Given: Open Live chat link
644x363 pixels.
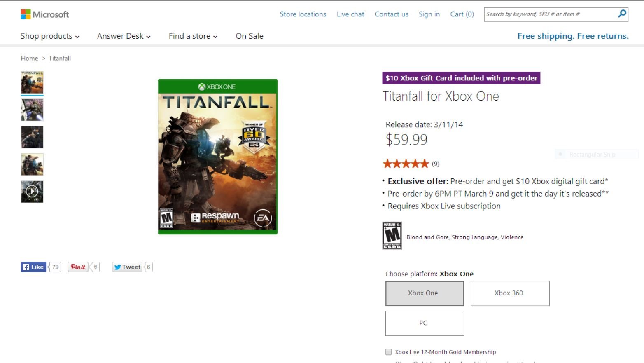Looking at the screenshot, I should [x=350, y=14].
